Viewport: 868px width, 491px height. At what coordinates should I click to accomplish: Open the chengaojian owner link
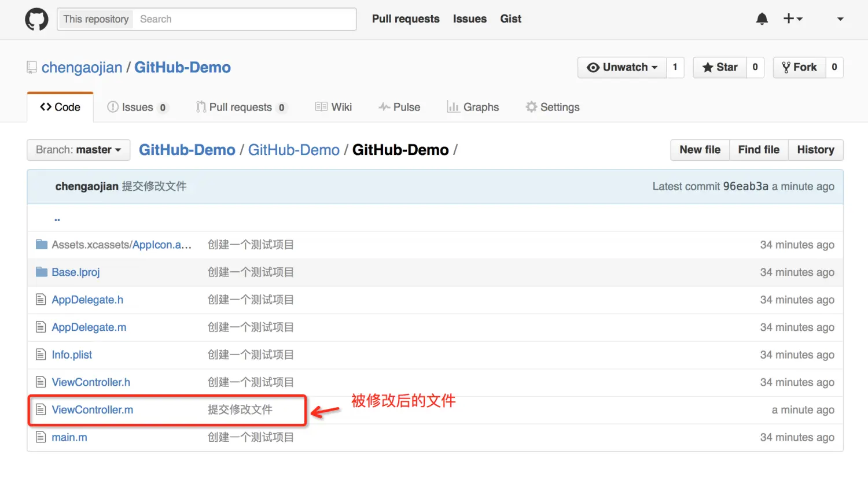[82, 68]
